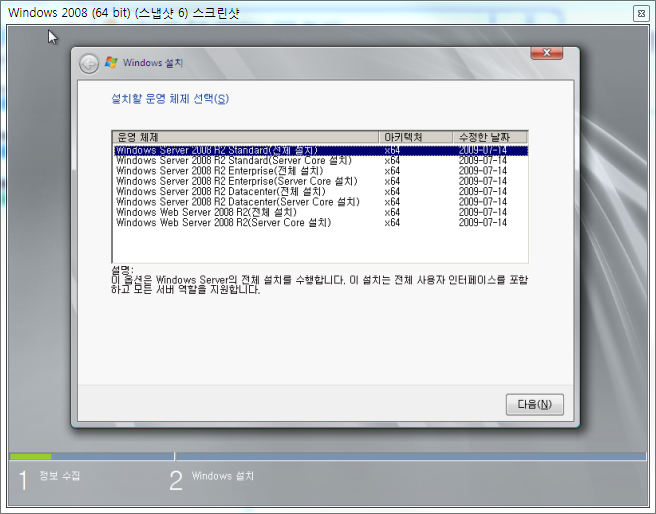Click the 수정한 날짜 column header
This screenshot has width=656, height=514.
pyautogui.click(x=490, y=137)
